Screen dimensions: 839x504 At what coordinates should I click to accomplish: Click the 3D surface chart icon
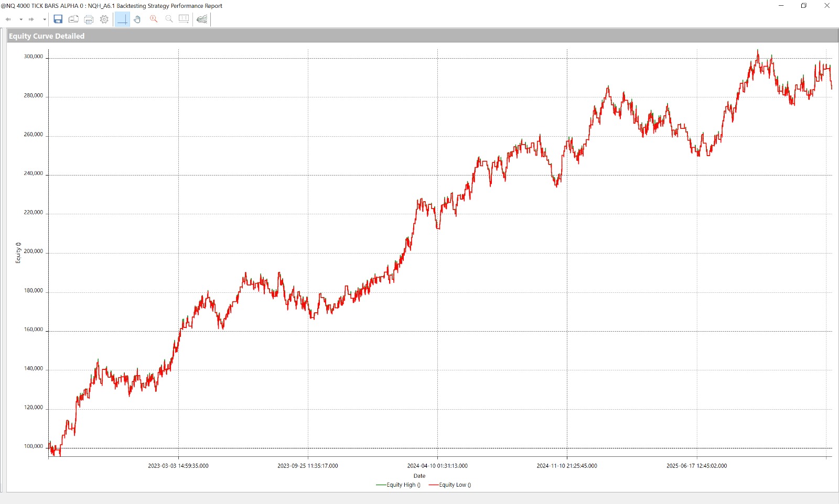point(202,19)
